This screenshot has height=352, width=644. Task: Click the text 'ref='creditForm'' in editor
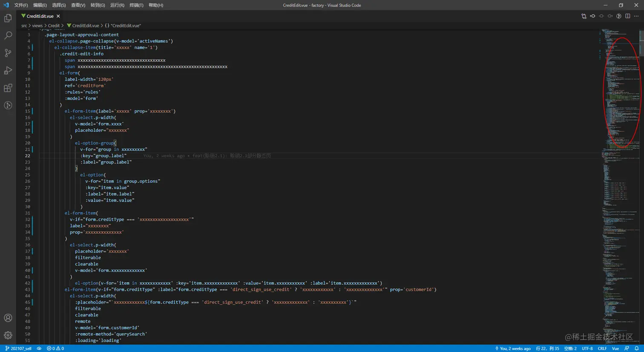85,86
